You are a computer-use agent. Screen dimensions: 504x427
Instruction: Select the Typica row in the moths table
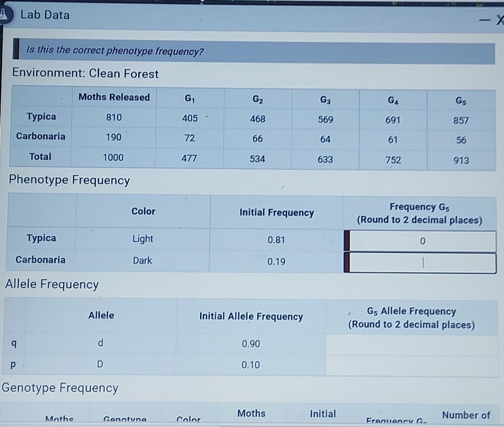41,117
